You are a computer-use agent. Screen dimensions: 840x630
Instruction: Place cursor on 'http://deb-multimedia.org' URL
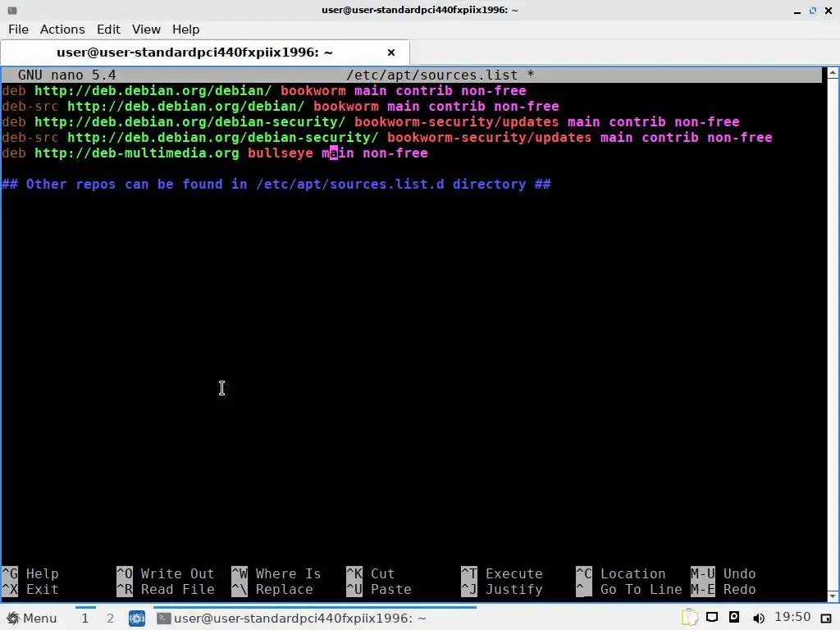point(137,153)
